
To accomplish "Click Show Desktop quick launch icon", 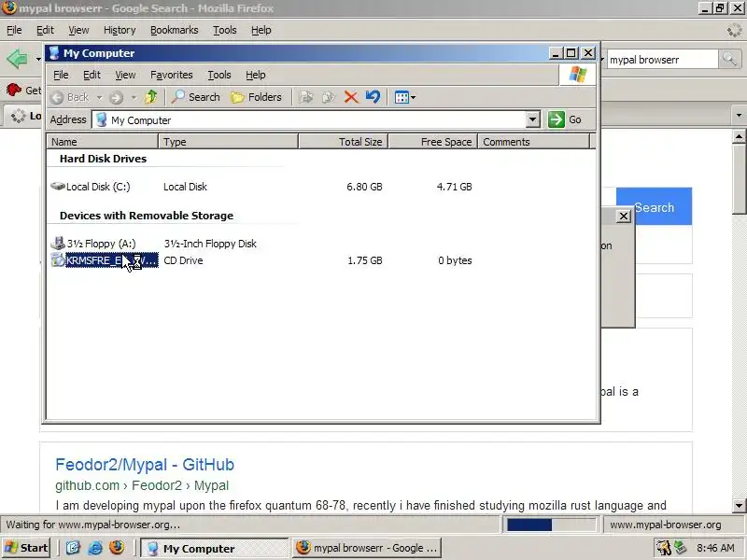I will pyautogui.click(x=73, y=548).
